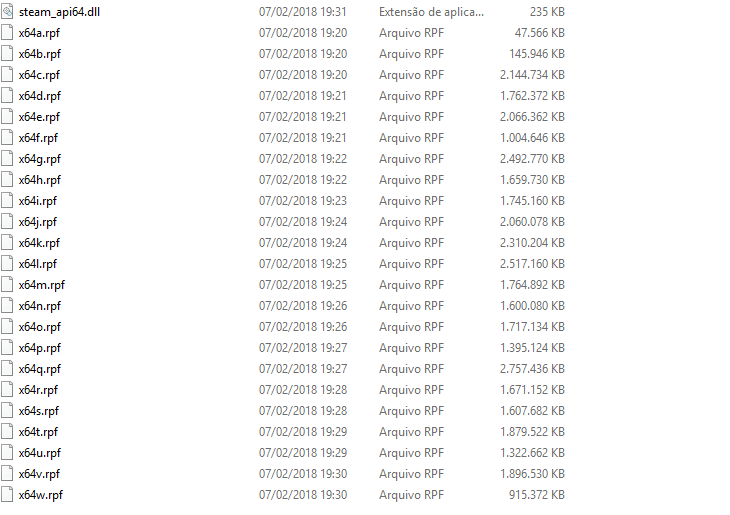The image size is (730, 515).
Task: Select the x64p.rpf entry
Action: (40, 348)
